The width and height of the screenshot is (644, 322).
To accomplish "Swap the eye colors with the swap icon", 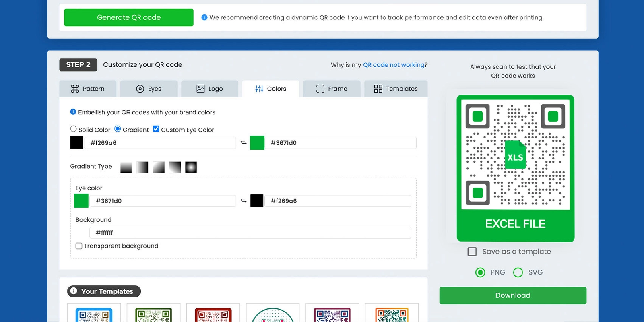I will 244,201.
